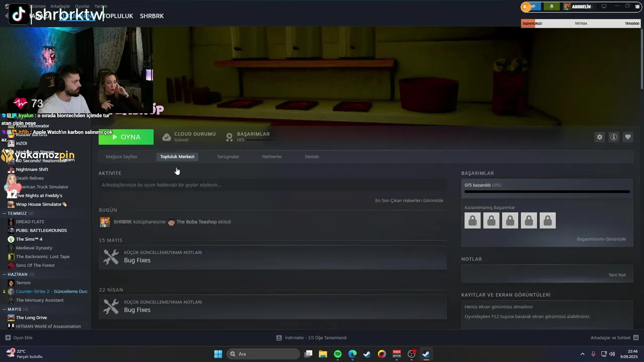Open 15 Mayıs Bug Fixes post
The width and height of the screenshot is (644, 362).
pos(273,257)
